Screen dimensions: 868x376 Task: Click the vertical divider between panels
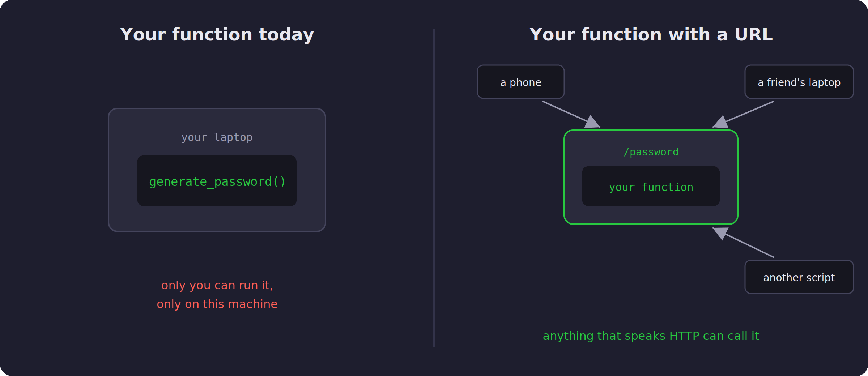pyautogui.click(x=434, y=188)
